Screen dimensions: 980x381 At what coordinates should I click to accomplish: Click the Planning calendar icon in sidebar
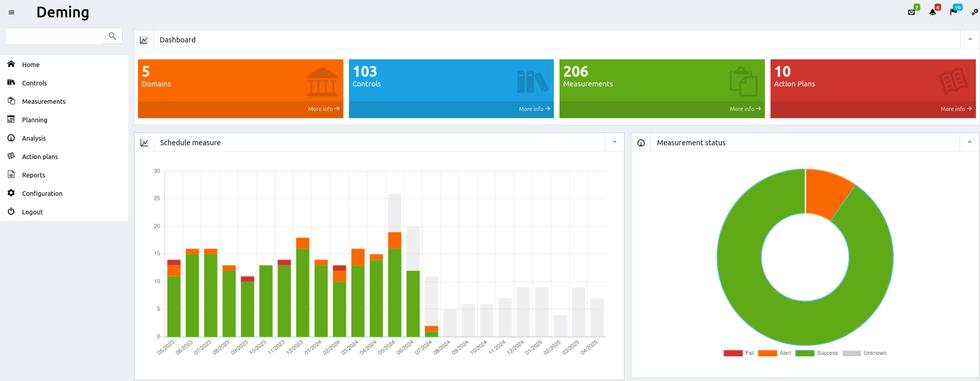pyautogui.click(x=11, y=119)
